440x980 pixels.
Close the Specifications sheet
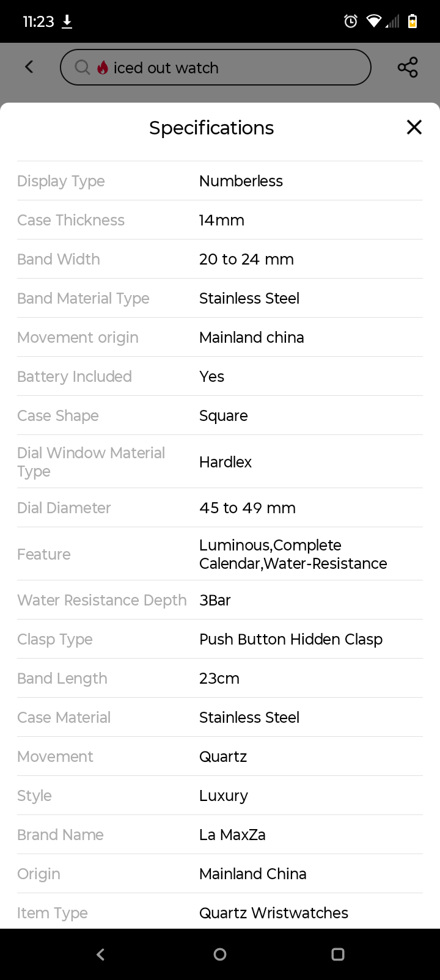(x=414, y=127)
